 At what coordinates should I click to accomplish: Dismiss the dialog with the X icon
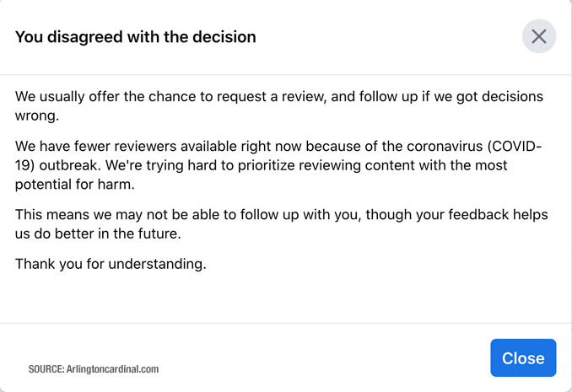(539, 36)
